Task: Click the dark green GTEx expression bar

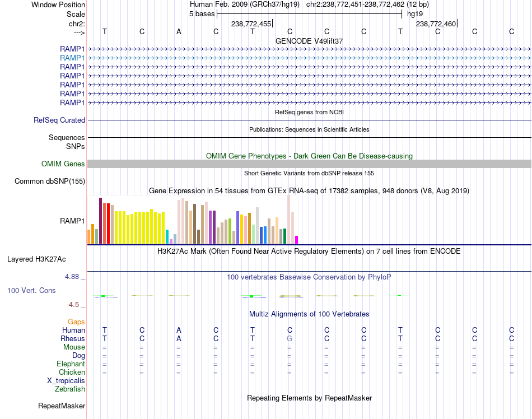Action: (x=284, y=236)
